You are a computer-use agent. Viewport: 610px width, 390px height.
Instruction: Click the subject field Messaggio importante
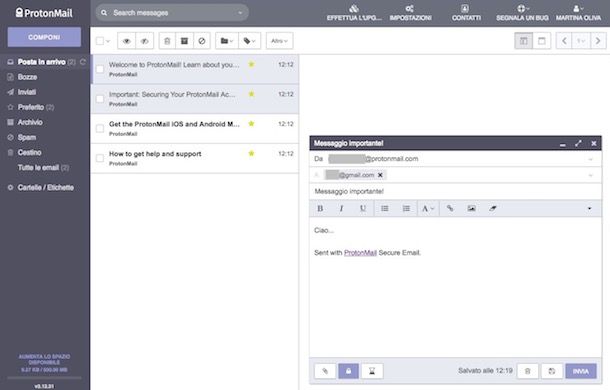click(455, 191)
